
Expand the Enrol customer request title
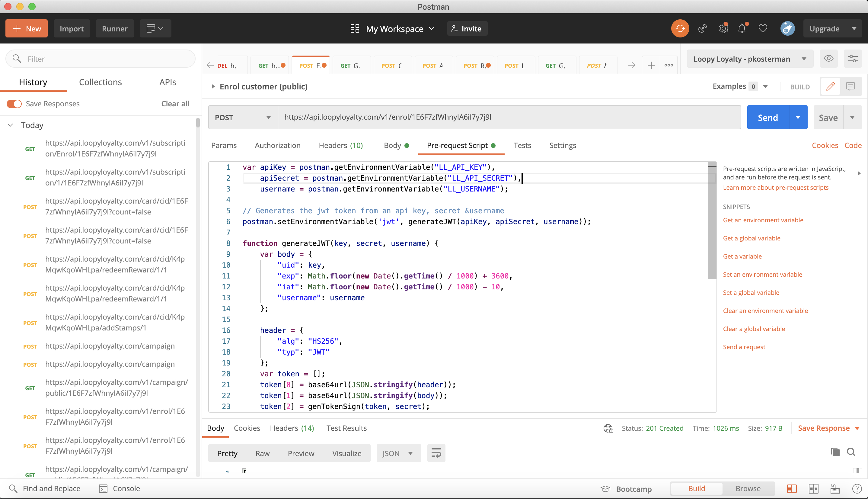(213, 87)
